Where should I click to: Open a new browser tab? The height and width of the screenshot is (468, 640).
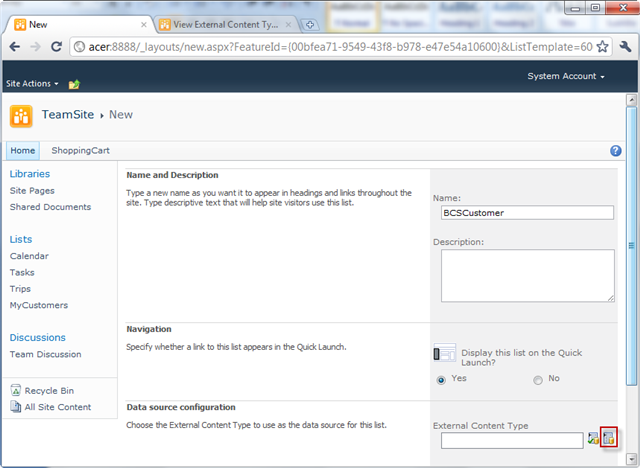coord(309,25)
